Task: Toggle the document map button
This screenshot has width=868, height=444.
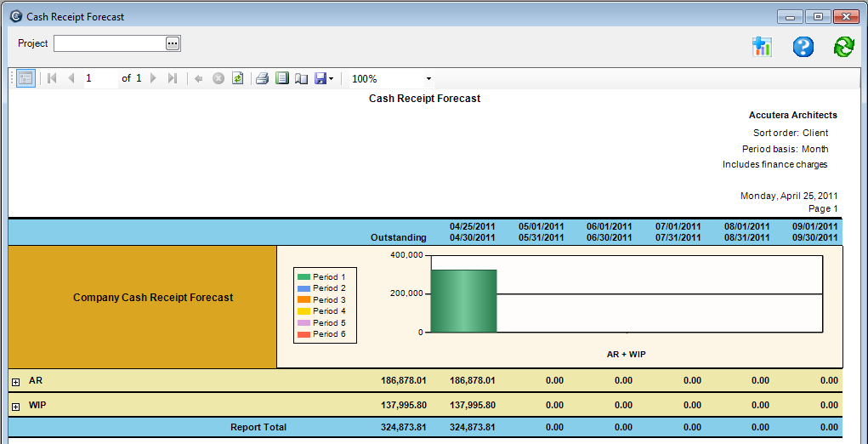Action: pos(26,78)
